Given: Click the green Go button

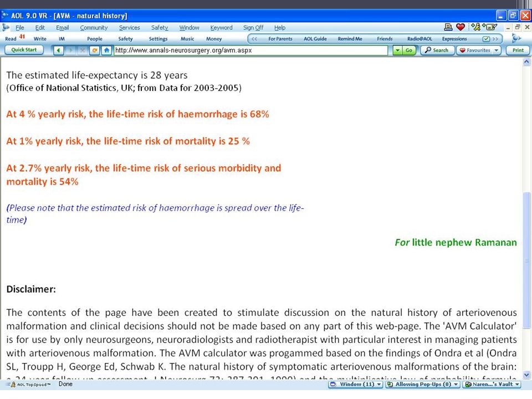Looking at the screenshot, I should coord(409,50).
